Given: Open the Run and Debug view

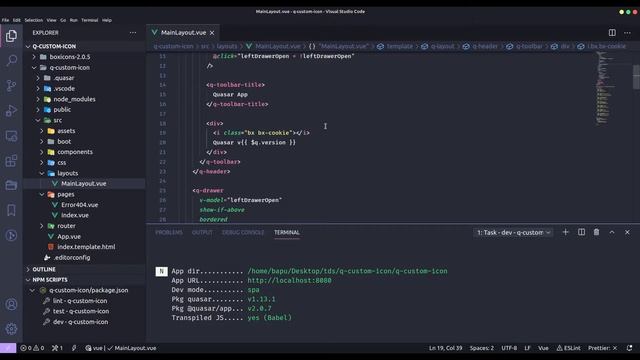Looking at the screenshot, I should 11,111.
